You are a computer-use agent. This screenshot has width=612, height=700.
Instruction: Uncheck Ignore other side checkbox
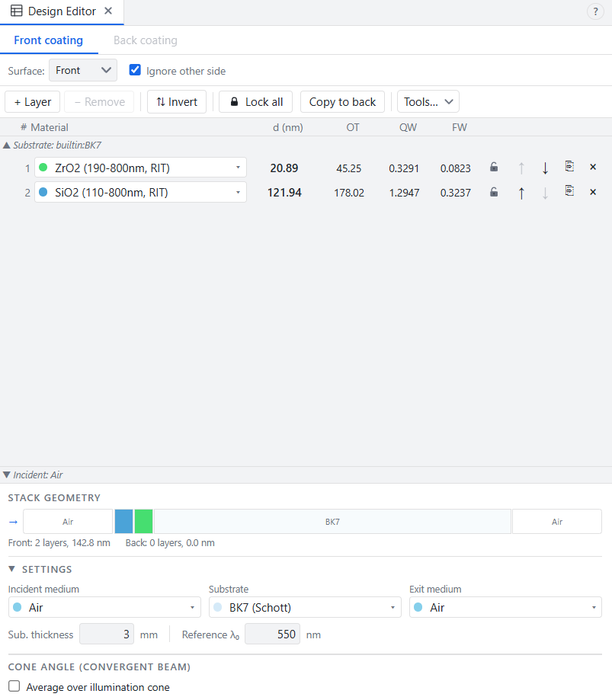tap(135, 70)
